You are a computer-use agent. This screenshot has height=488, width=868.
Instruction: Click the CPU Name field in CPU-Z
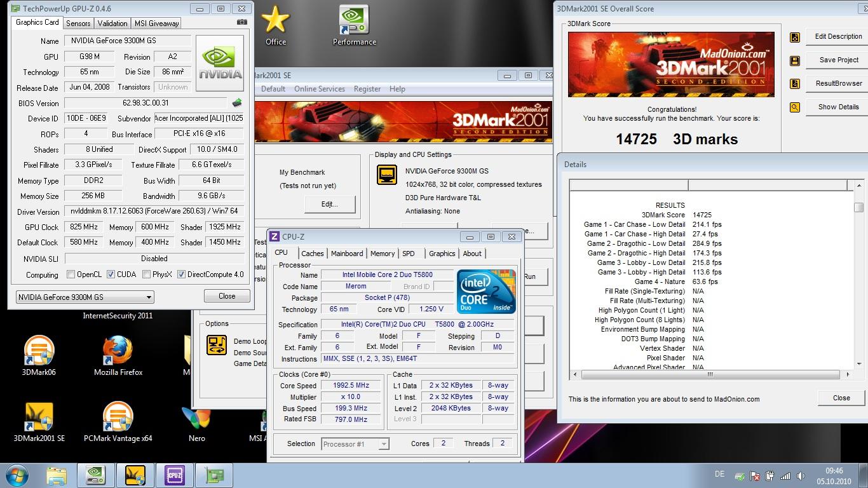click(x=388, y=275)
